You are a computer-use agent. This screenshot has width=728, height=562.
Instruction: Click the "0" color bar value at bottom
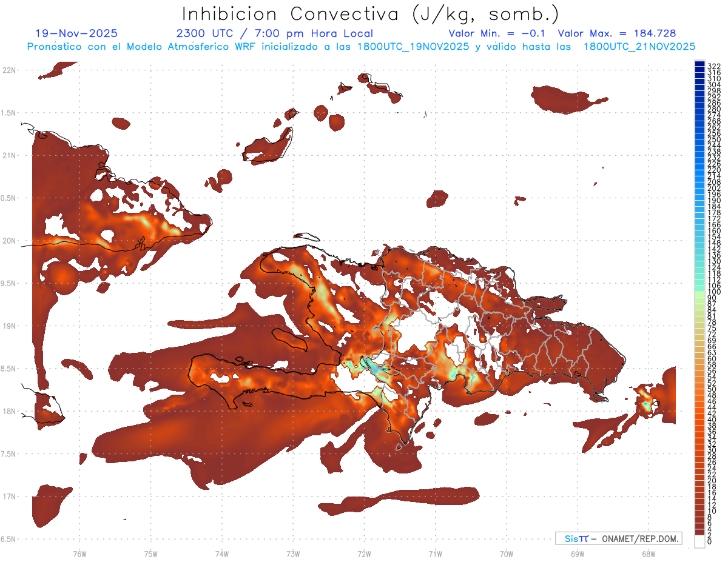coord(710,541)
